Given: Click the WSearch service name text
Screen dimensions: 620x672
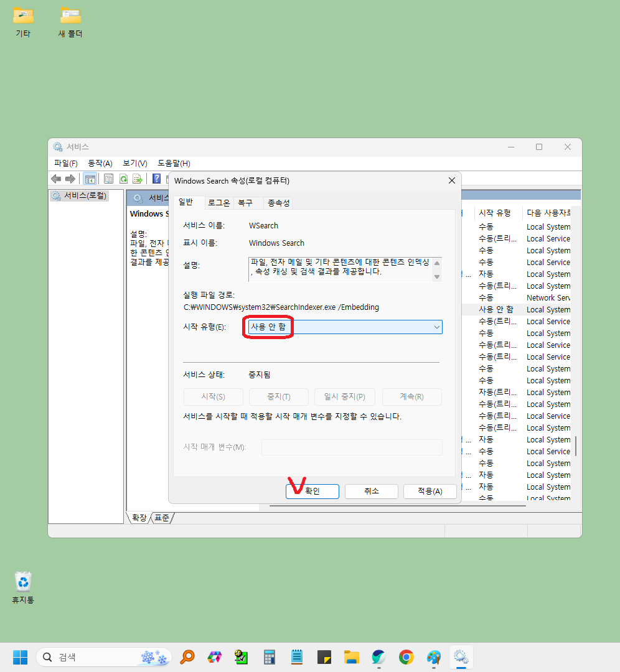Looking at the screenshot, I should click(263, 226).
